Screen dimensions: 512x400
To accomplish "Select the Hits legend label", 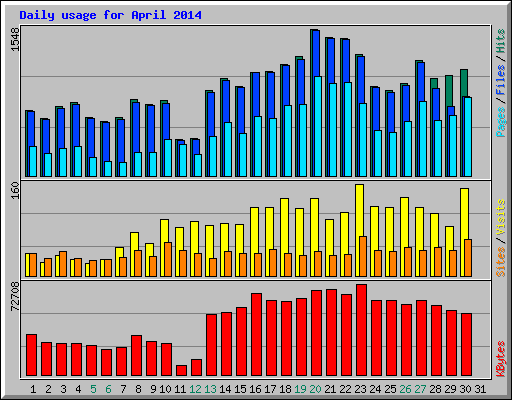I will (x=501, y=41).
